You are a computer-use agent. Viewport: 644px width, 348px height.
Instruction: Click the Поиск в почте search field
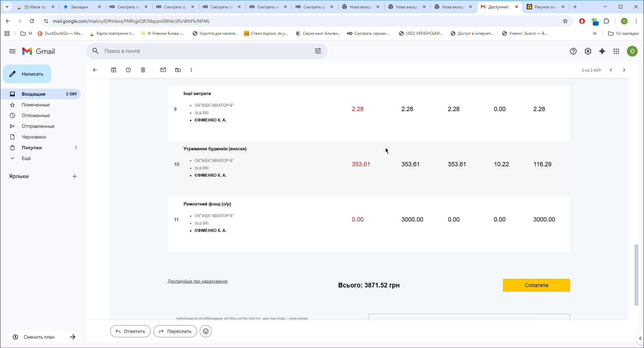click(x=201, y=51)
